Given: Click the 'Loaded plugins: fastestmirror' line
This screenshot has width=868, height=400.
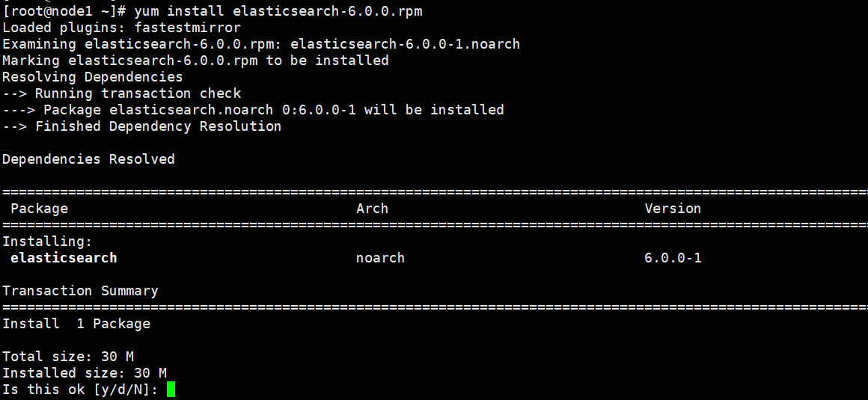Looking at the screenshot, I should click(x=122, y=27).
